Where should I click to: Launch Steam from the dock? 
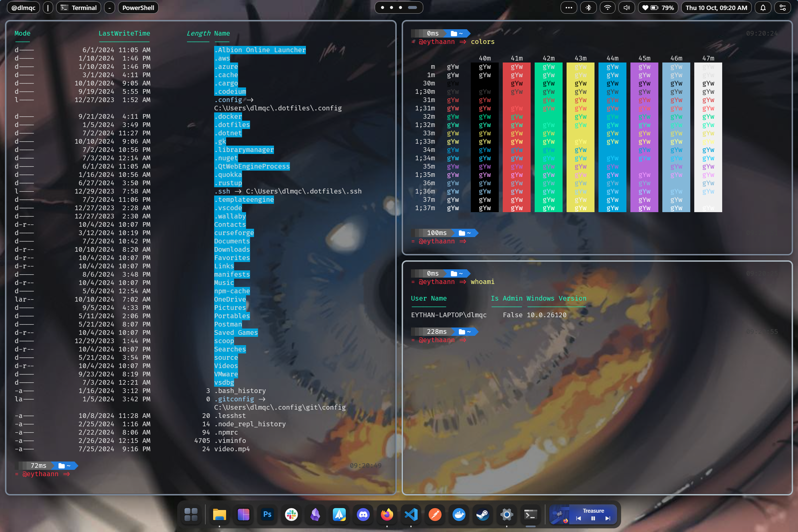482,514
